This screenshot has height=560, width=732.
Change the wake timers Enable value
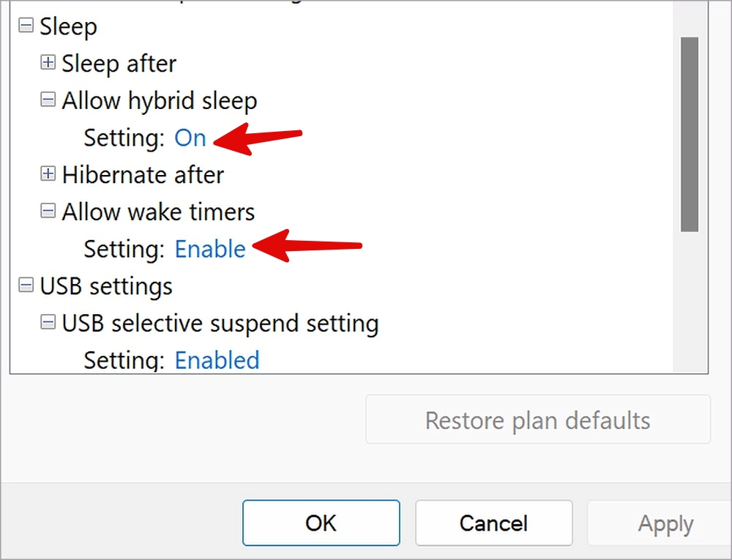210,249
